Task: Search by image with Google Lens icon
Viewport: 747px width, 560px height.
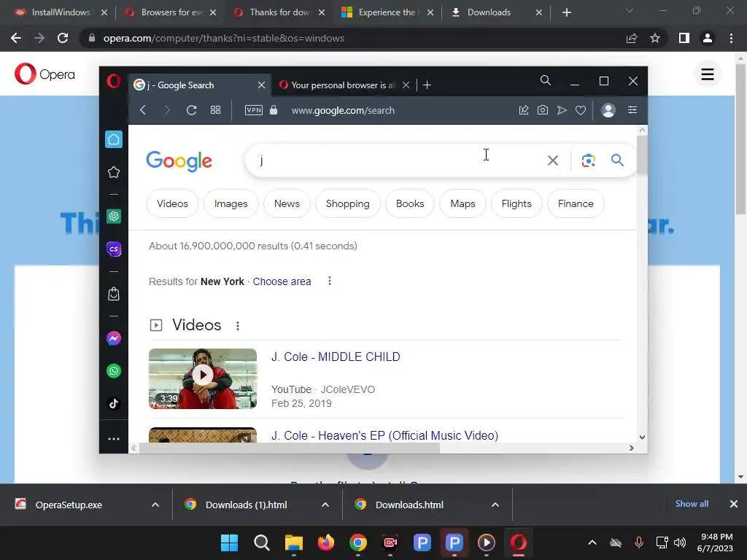Action: pos(589,160)
